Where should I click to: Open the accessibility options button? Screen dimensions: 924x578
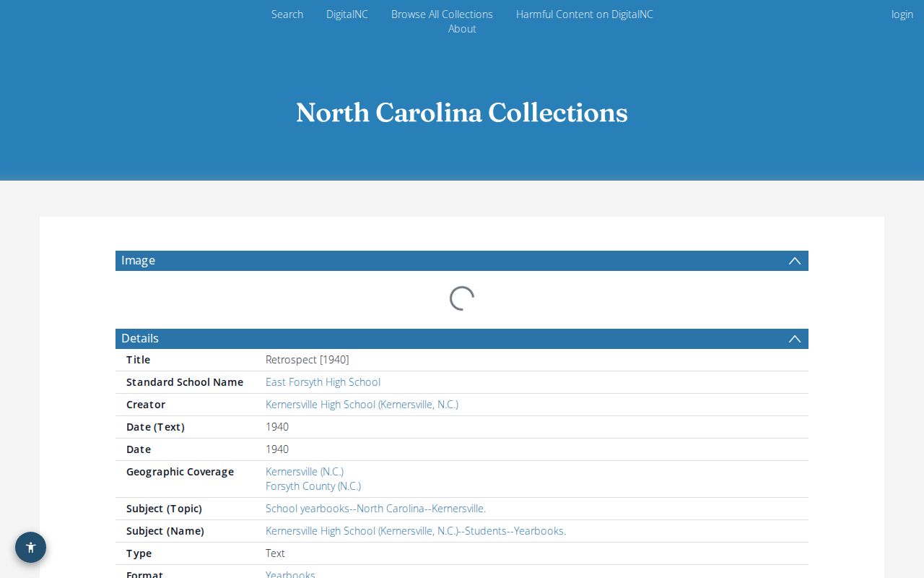point(30,547)
